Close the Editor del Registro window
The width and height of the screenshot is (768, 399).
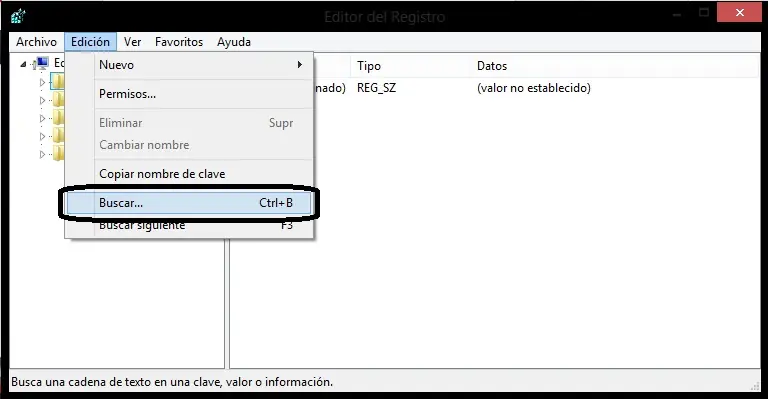739,12
